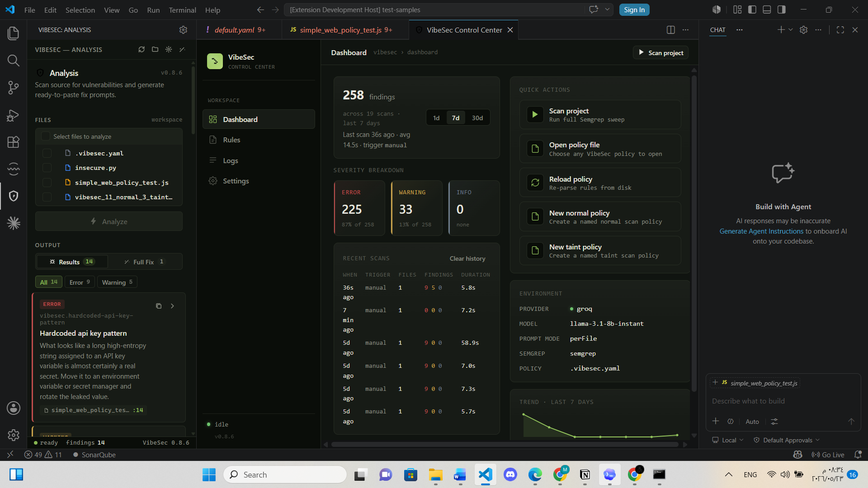Click the dashboard horizontal scrollbar
This screenshot has width=868, height=488.
(505, 445)
